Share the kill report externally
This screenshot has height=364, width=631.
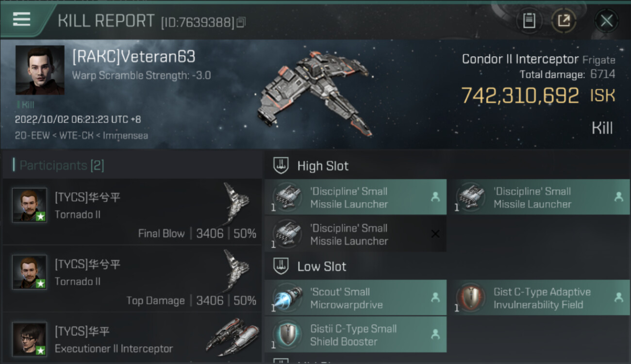564,21
